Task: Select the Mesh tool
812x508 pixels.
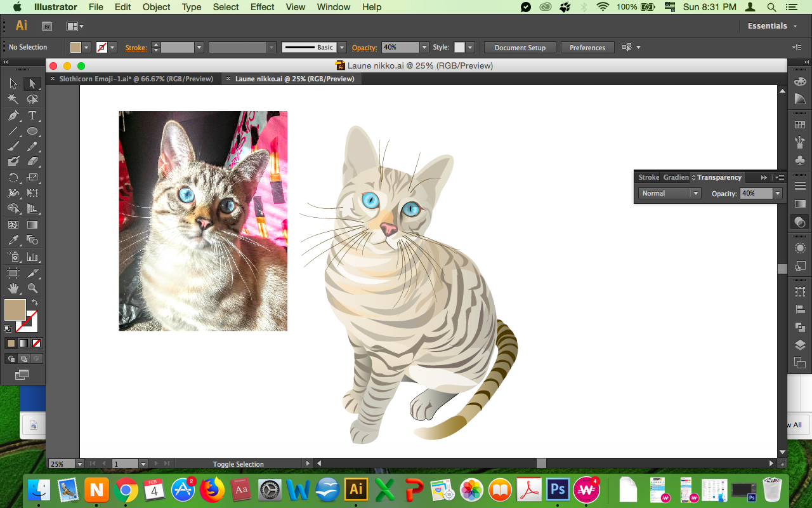Action: (x=13, y=225)
